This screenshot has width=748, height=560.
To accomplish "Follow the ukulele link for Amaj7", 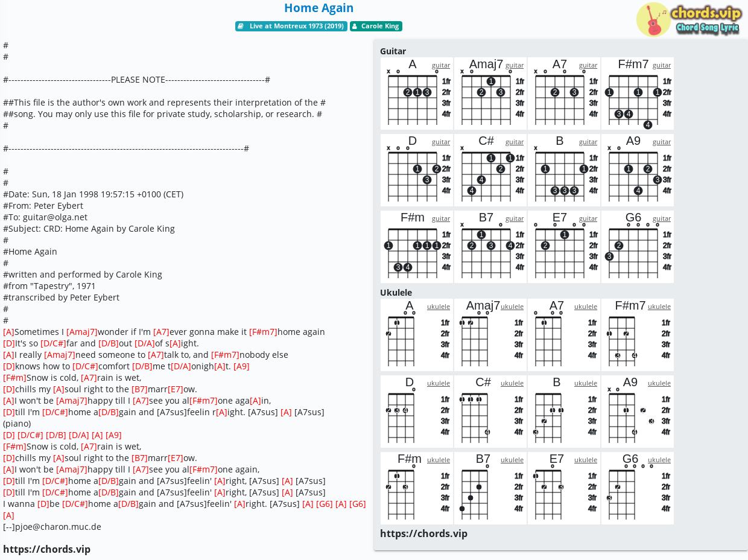I will [x=512, y=307].
